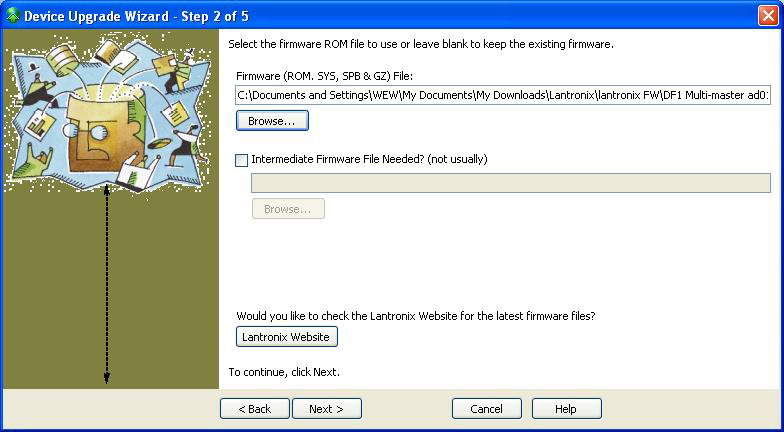Click the "To continue, click Next." text
Screen dimensions: 784x432
click(x=284, y=372)
